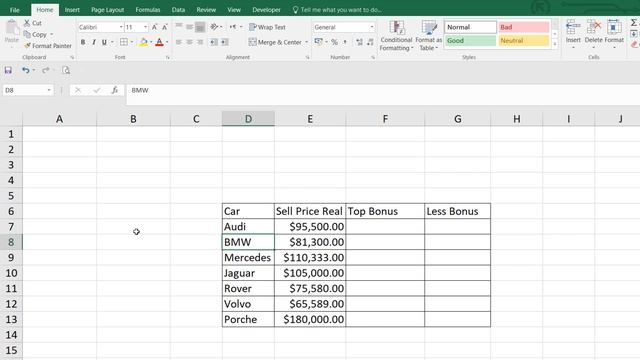
Task: Center cell text horizontally
Action: coord(189,42)
